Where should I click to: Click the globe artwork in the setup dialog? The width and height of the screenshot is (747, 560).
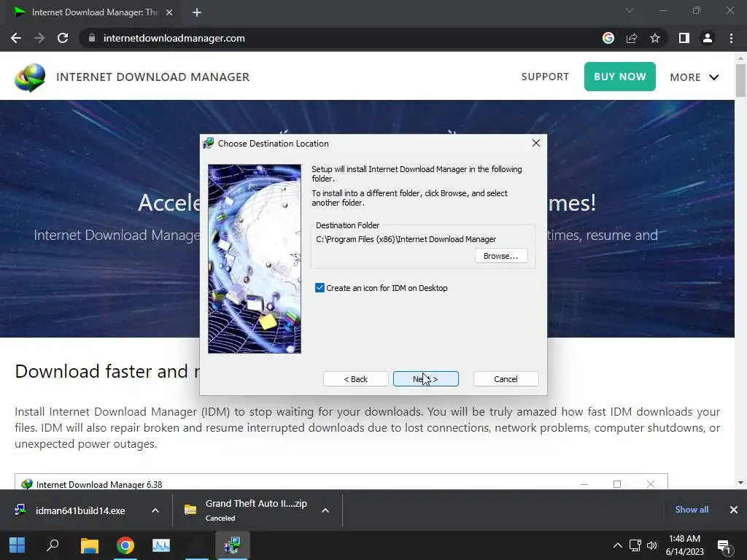tap(255, 259)
